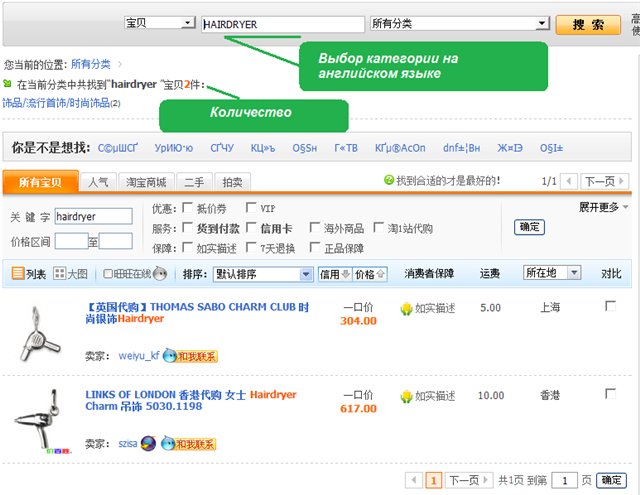640x495 pixels.
Task: Click the 关键字 hairdryer keyword field
Action: [93, 216]
